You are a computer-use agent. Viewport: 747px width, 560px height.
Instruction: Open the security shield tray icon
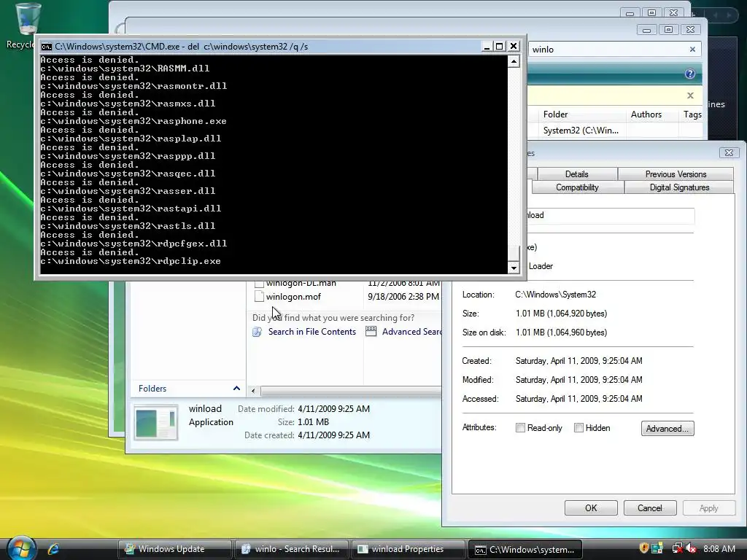pyautogui.click(x=644, y=548)
